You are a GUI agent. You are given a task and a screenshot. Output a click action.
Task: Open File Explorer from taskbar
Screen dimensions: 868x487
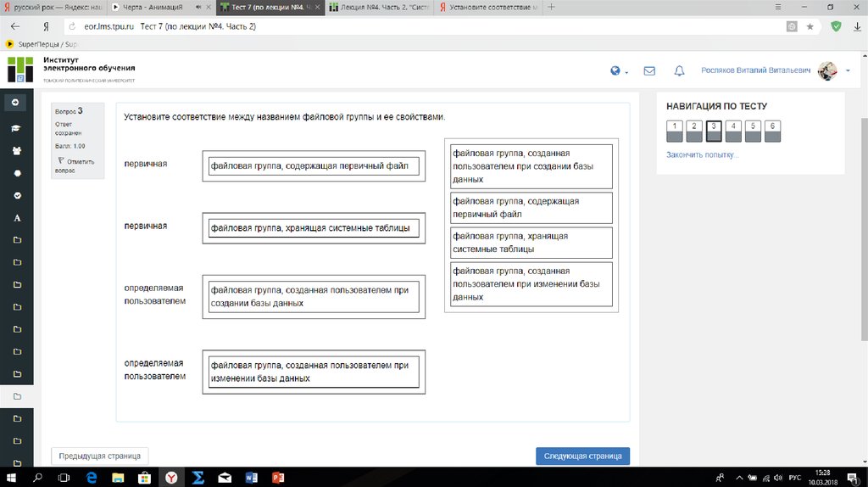point(118,477)
